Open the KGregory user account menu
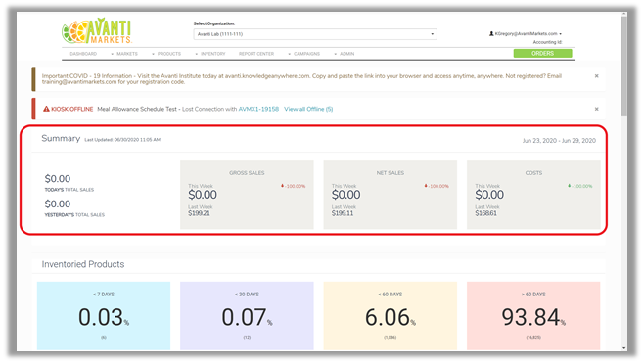Viewport: 644px width, 363px height. 525,33
